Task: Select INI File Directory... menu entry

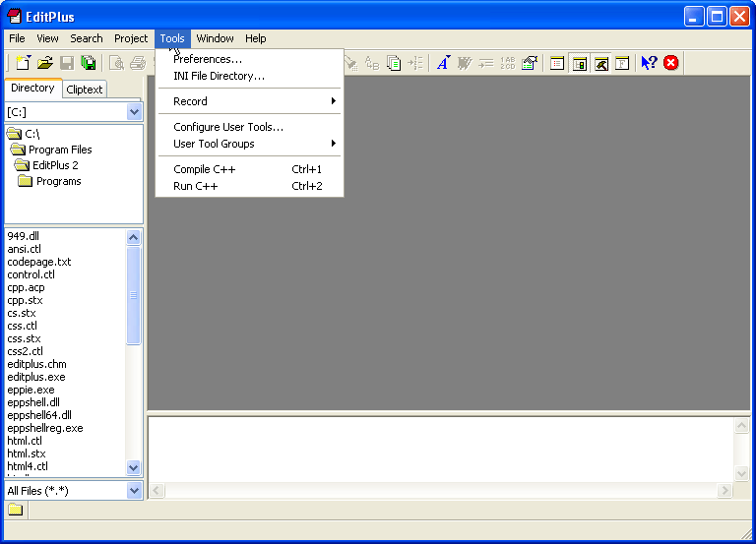Action: point(249,76)
